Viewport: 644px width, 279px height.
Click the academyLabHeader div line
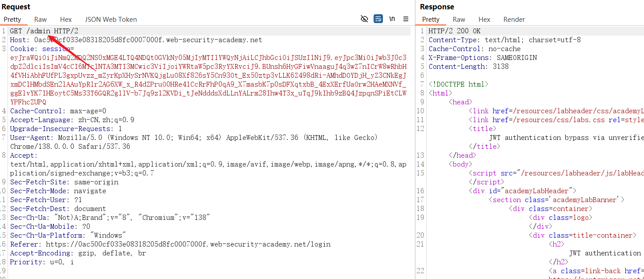point(523,191)
